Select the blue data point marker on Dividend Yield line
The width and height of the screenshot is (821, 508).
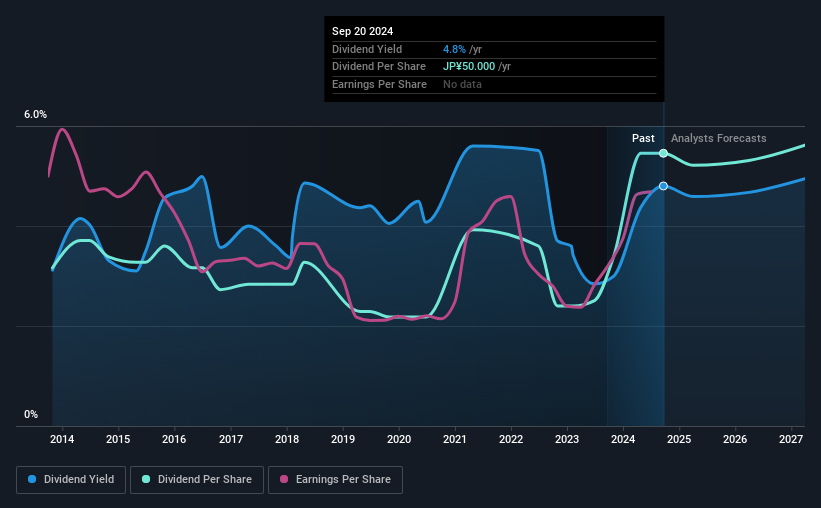(x=663, y=186)
